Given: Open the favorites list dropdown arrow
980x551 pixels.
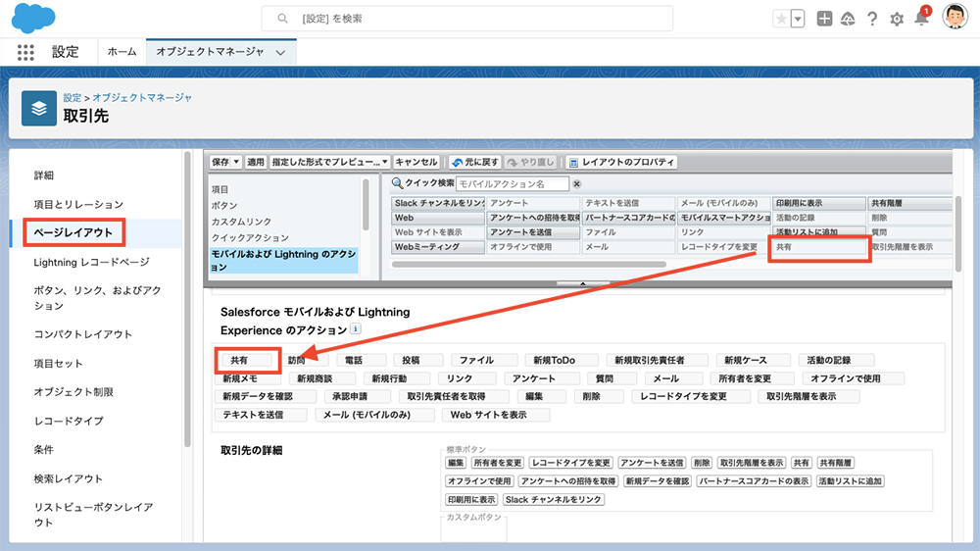Looking at the screenshot, I should pyautogui.click(x=798, y=19).
